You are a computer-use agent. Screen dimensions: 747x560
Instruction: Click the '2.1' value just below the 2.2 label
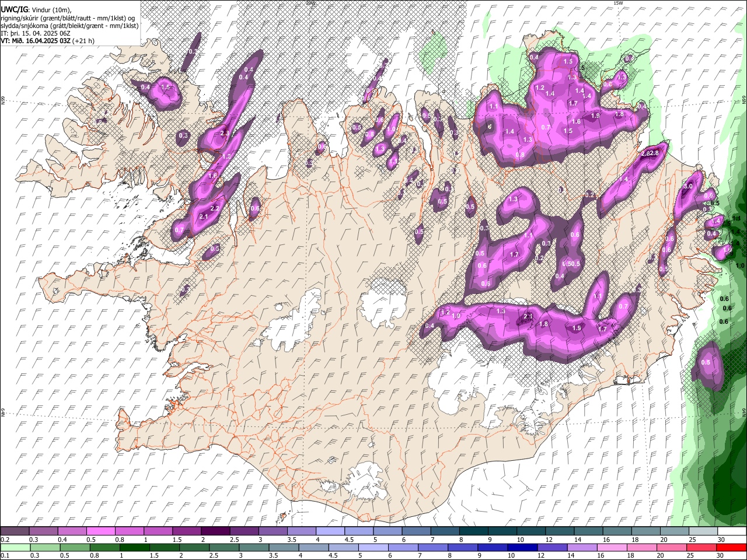tap(204, 216)
